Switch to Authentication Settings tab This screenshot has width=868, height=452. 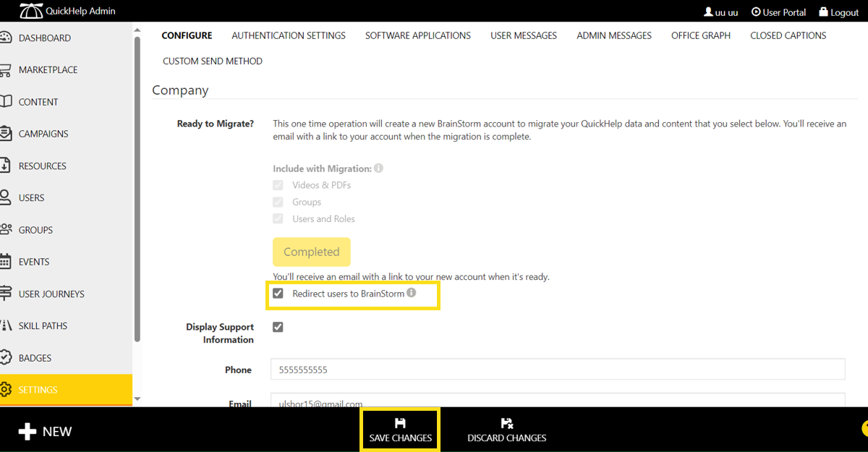289,35
